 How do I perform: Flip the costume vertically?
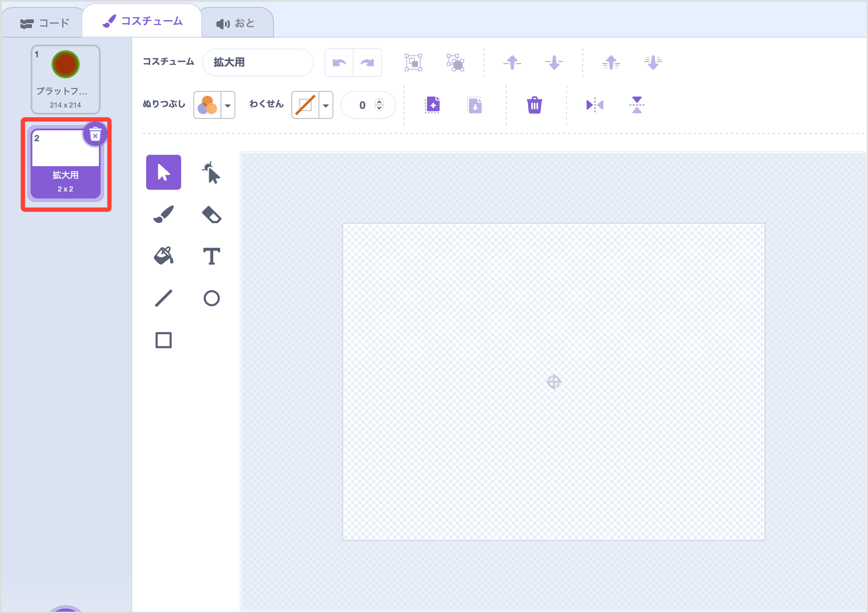[637, 105]
